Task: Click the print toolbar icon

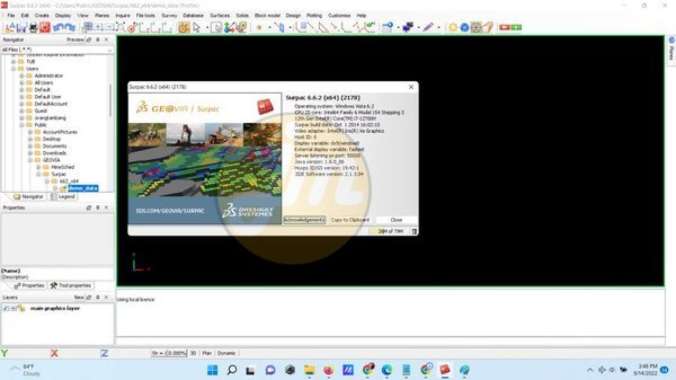Action: point(33,28)
